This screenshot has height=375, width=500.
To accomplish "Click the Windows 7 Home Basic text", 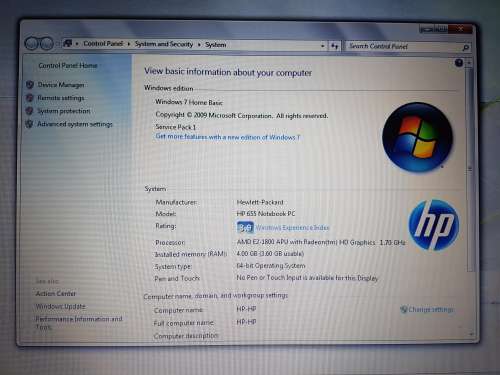I will 189,102.
